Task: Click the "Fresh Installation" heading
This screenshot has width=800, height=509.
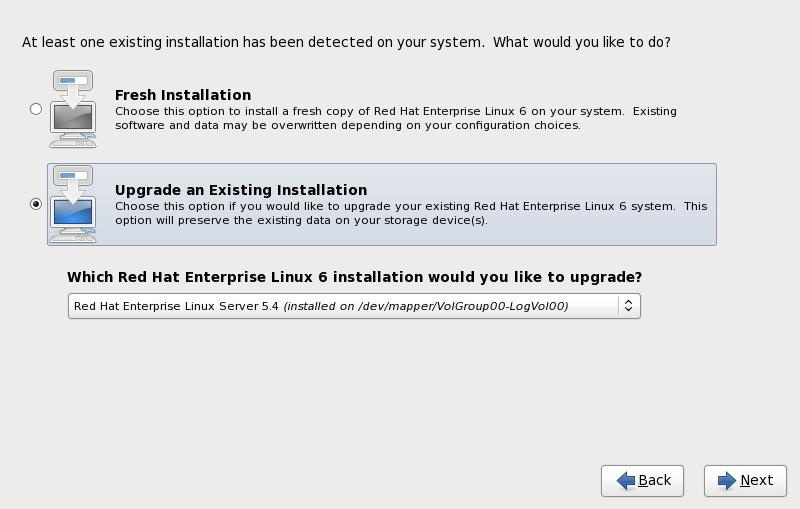Action: [x=183, y=95]
